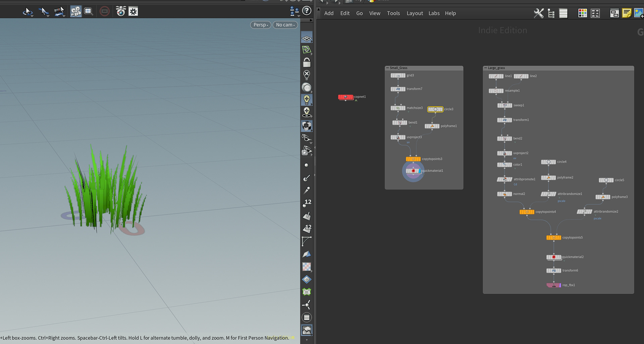Toggle the checkered UV background icon
The width and height of the screenshot is (644, 344).
point(307,267)
